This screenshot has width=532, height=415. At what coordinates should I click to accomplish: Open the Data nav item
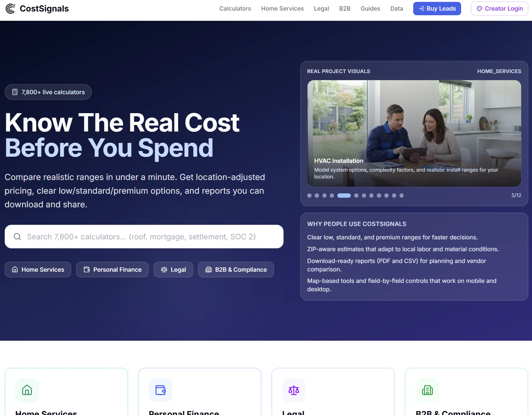coord(397,9)
